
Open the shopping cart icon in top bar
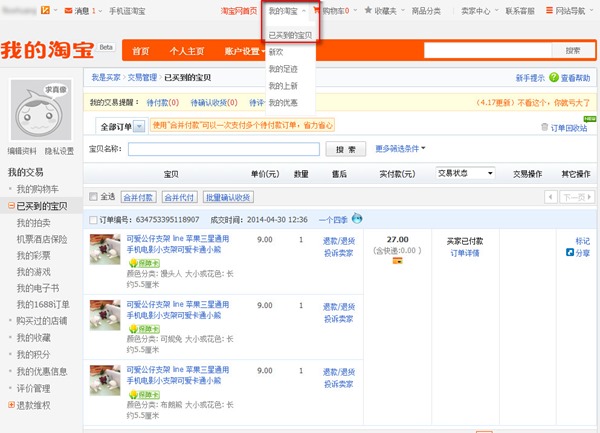coord(316,10)
